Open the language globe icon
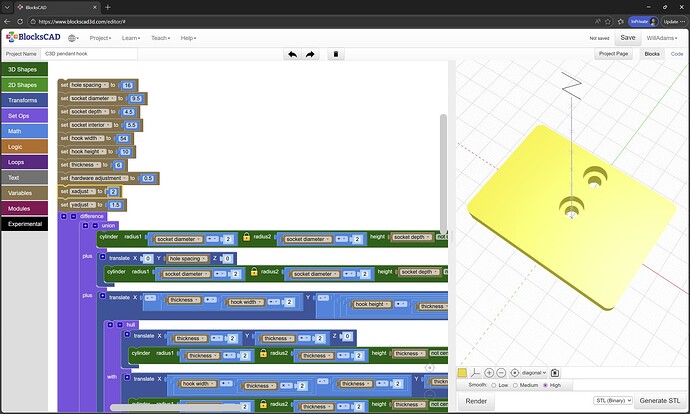 click(73, 37)
